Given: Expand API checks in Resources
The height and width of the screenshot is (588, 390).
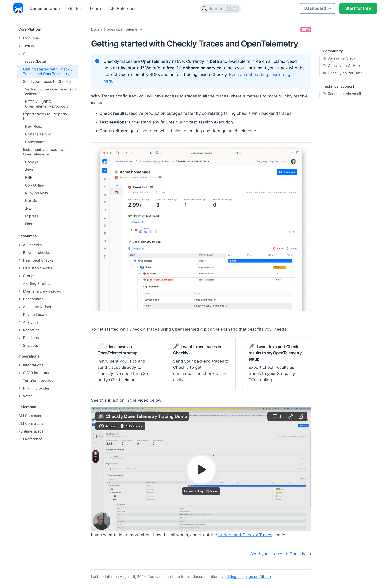Looking at the screenshot, I should pyautogui.click(x=20, y=245).
